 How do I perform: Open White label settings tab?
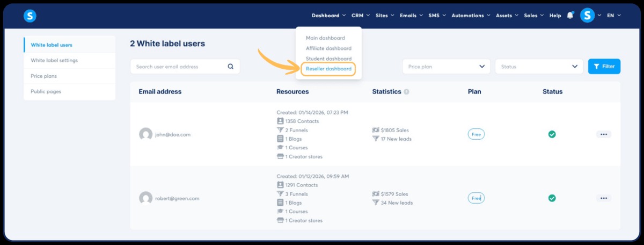click(69, 60)
